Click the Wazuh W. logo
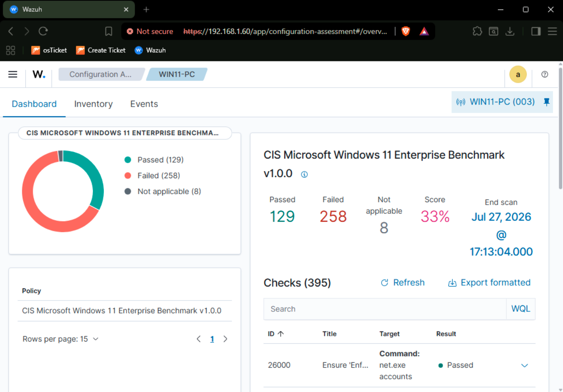This screenshot has width=563, height=392. coord(39,74)
